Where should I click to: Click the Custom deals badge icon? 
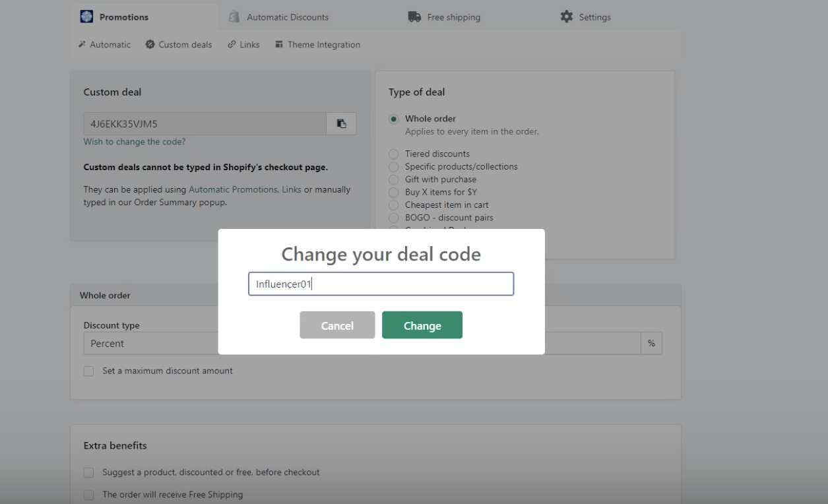tap(150, 44)
